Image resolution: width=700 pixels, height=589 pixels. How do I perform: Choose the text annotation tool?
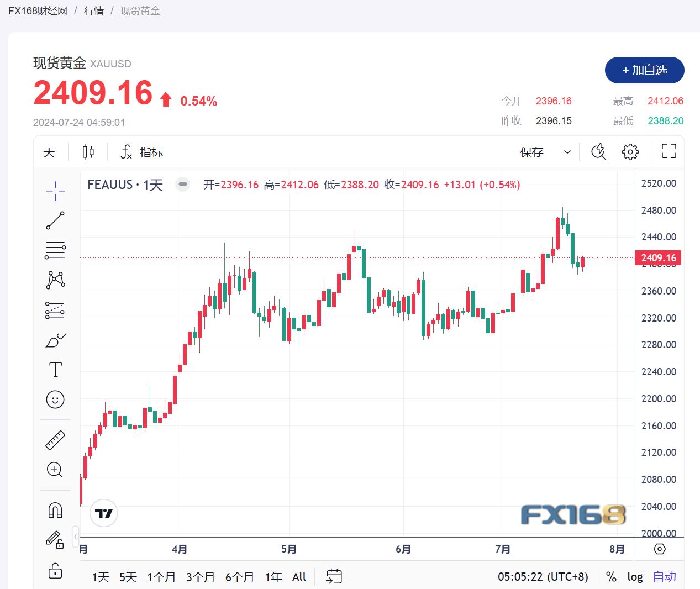click(55, 370)
